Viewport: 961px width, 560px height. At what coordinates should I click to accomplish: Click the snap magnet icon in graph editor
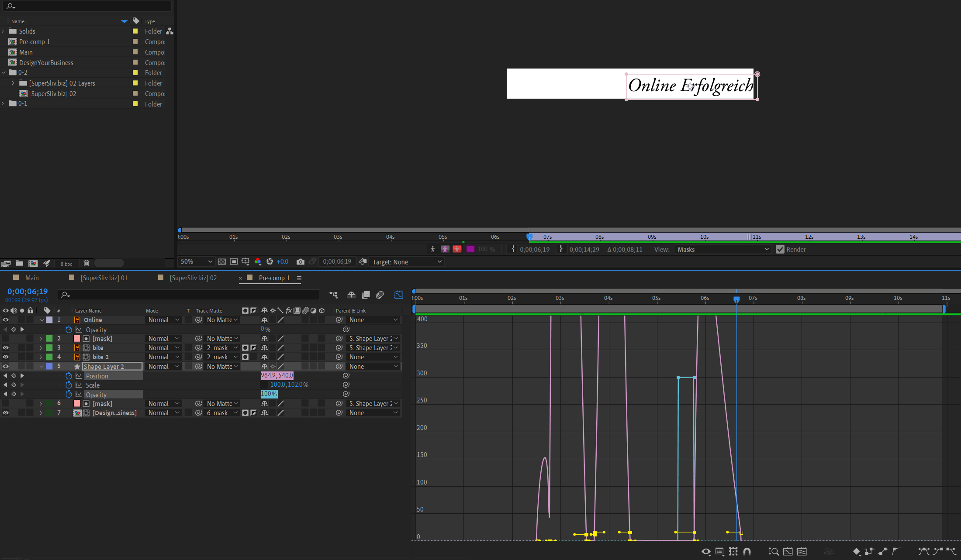[747, 552]
